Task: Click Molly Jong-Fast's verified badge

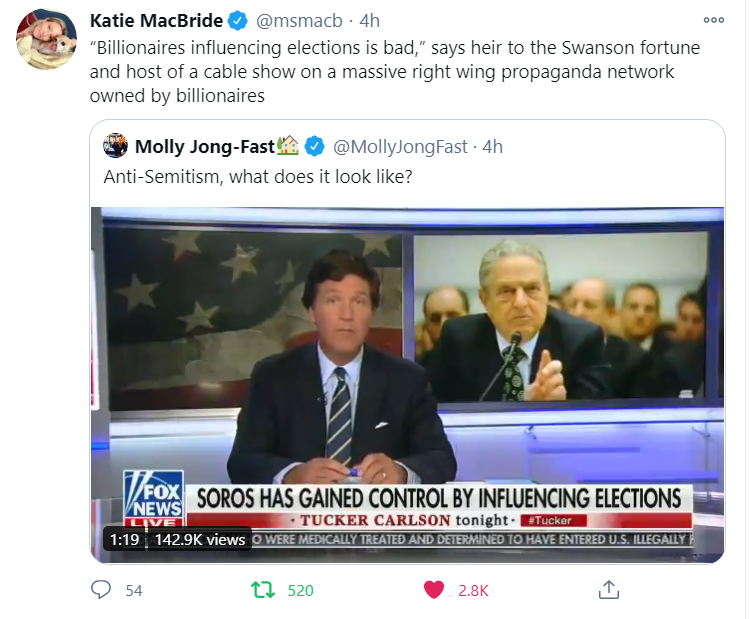Action: [314, 147]
